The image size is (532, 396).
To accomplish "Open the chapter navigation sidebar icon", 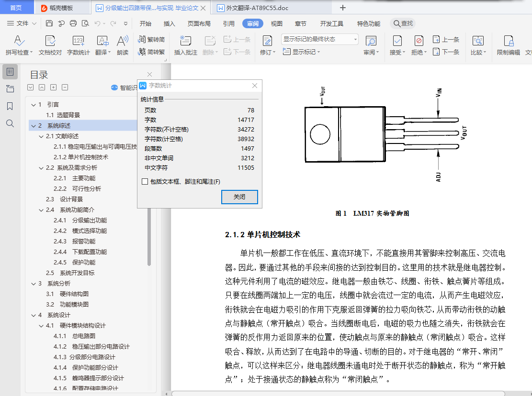I will point(10,89).
